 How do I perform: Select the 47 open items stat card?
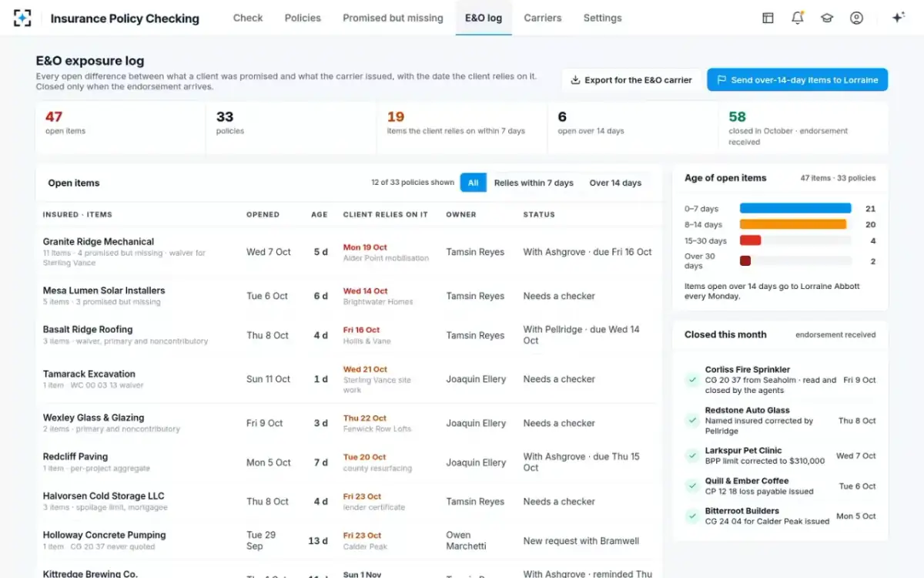[x=121, y=128]
